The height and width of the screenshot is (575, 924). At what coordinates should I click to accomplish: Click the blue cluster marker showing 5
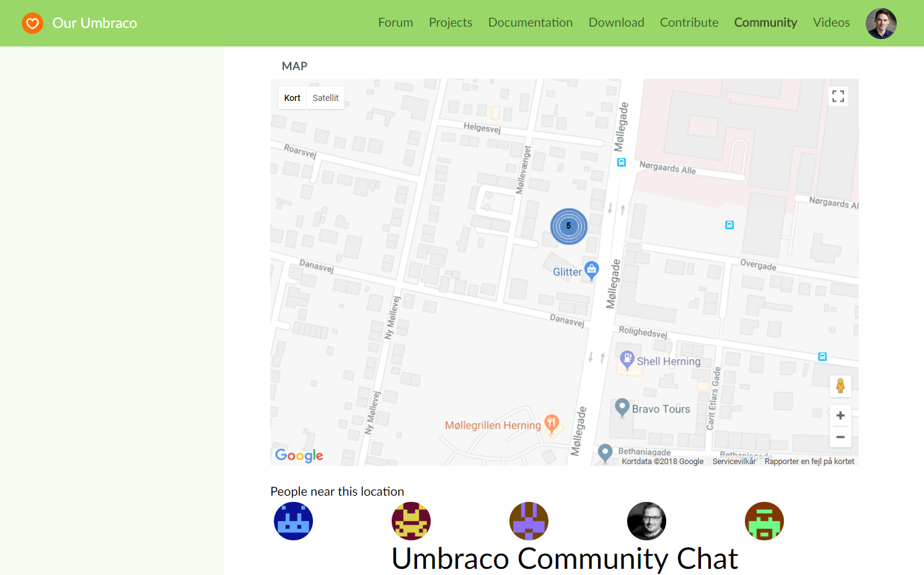click(568, 226)
